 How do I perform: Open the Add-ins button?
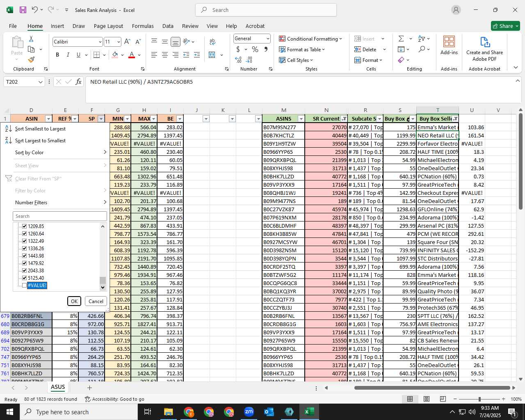pos(449,45)
